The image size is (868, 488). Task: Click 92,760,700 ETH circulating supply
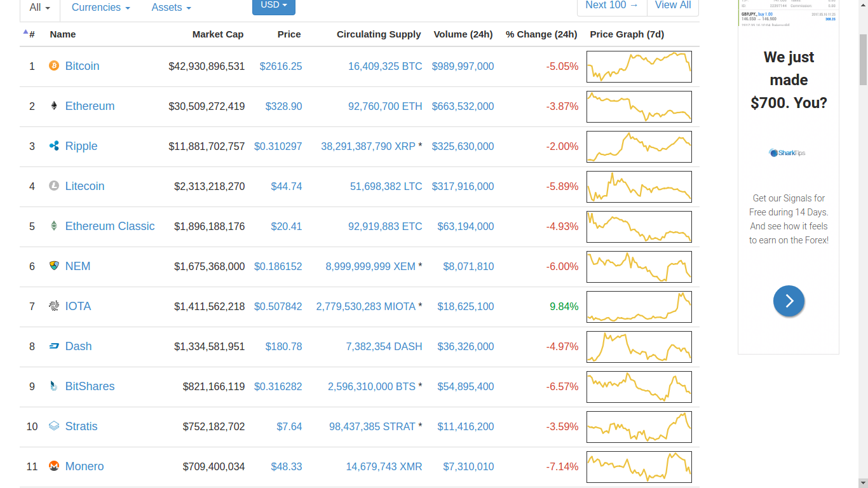click(385, 106)
